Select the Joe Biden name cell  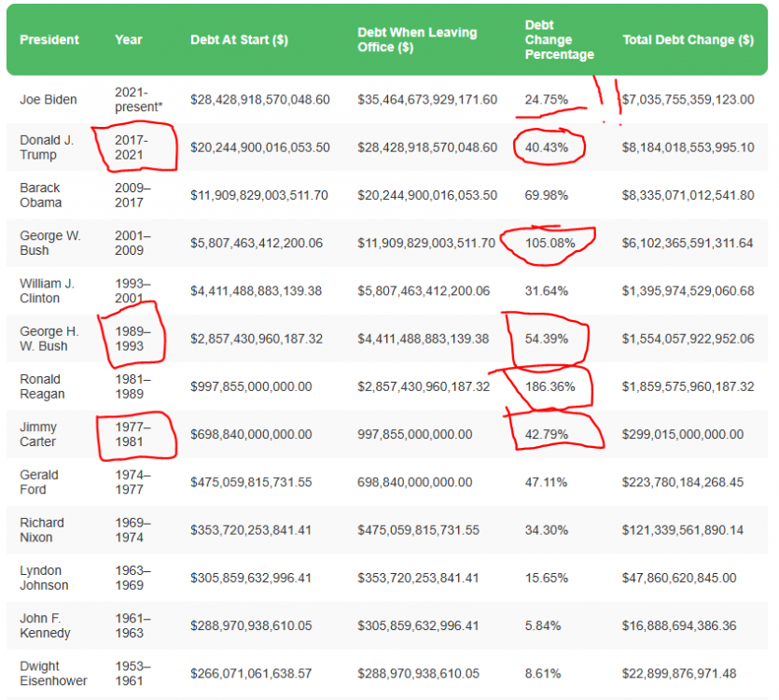click(49, 99)
